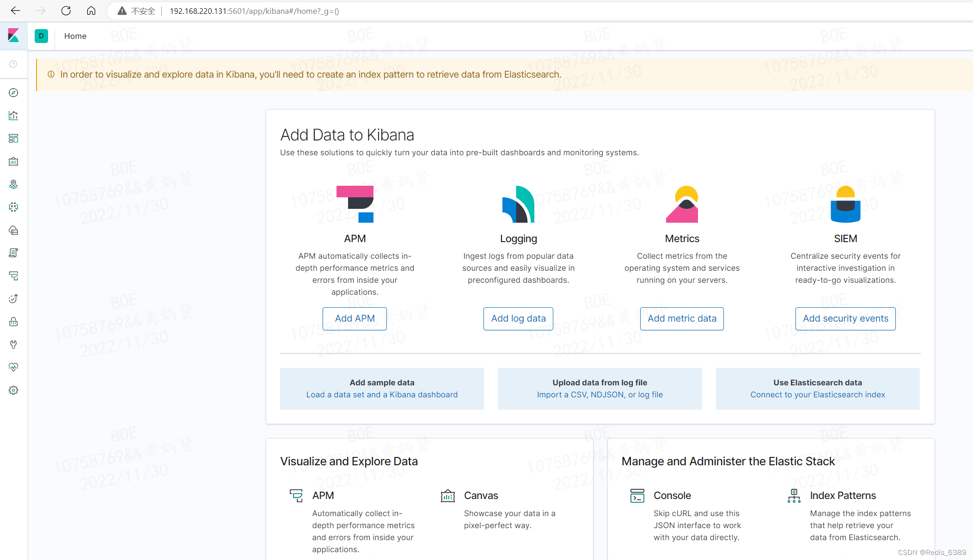
Task: Click the index pattern warning info icon
Action: pyautogui.click(x=51, y=74)
